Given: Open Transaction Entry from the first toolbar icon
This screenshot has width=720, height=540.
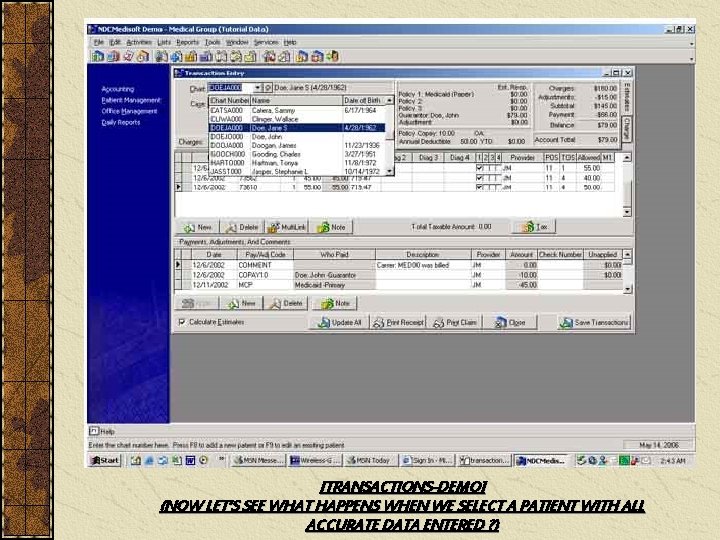Looking at the screenshot, I should tap(97, 56).
